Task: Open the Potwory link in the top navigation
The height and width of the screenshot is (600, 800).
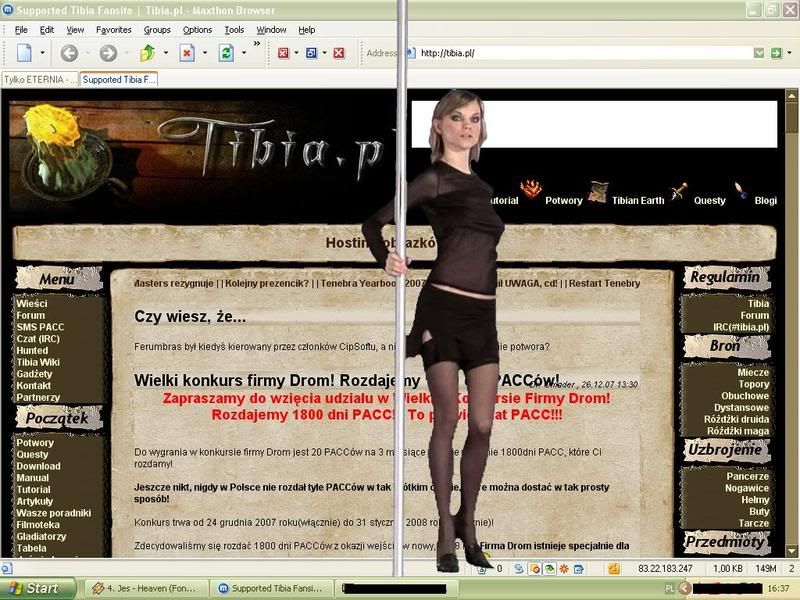Action: (564, 201)
